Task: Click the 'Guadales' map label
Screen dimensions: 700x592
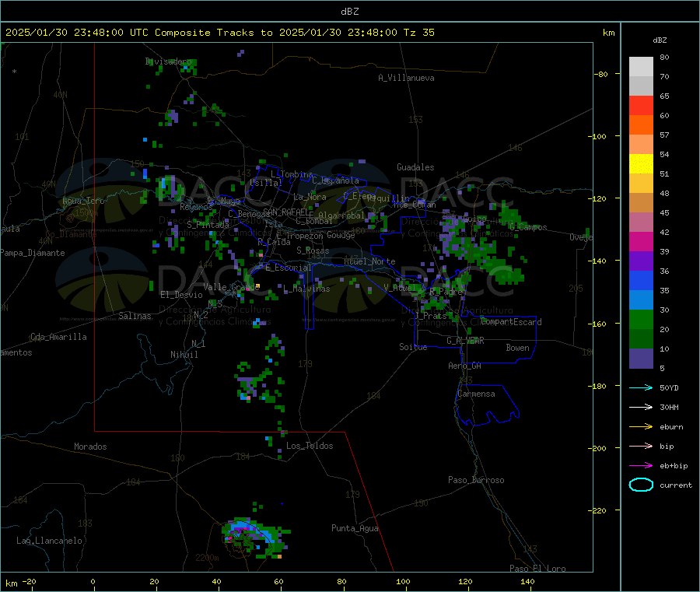Action: click(415, 167)
